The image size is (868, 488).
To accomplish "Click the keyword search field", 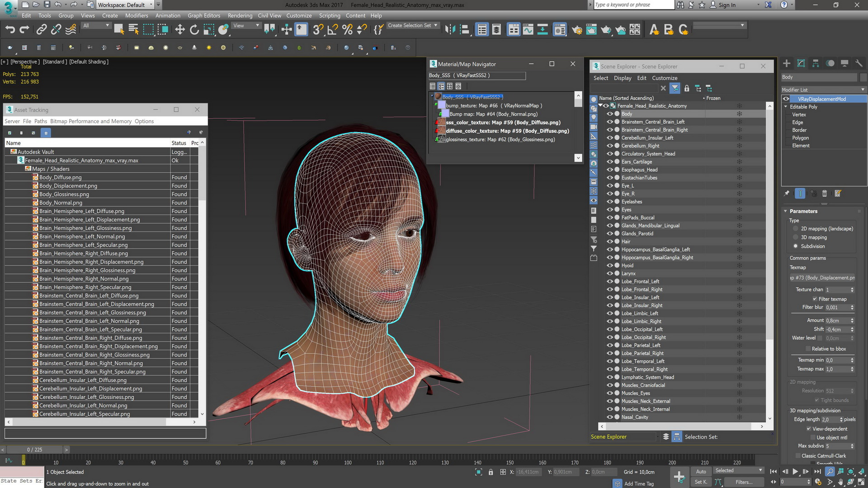I will click(633, 5).
